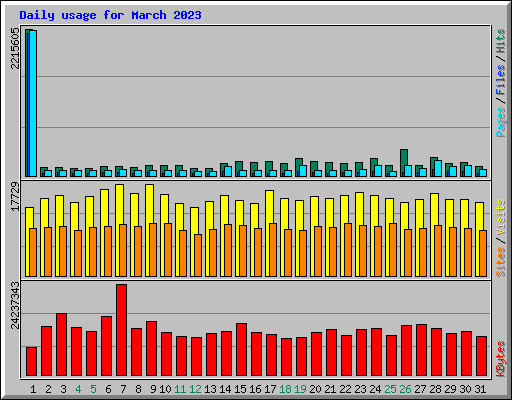The width and height of the screenshot is (512, 400).
Task: Click the red KBytes bar for day 15
Action: pyautogui.click(x=241, y=350)
